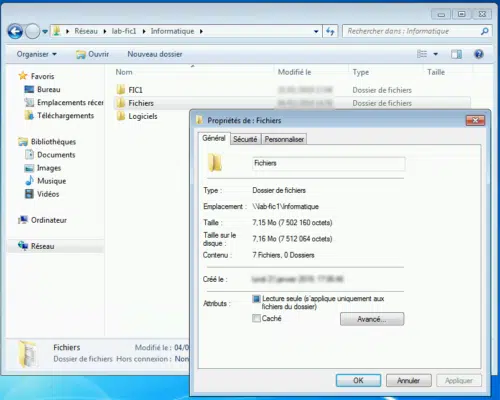Minimize the Explorer window

pyautogui.click(x=441, y=14)
